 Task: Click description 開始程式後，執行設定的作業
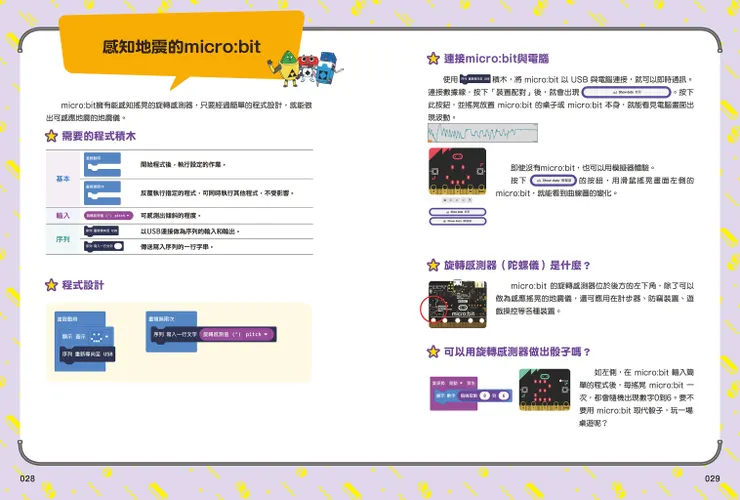click(183, 165)
